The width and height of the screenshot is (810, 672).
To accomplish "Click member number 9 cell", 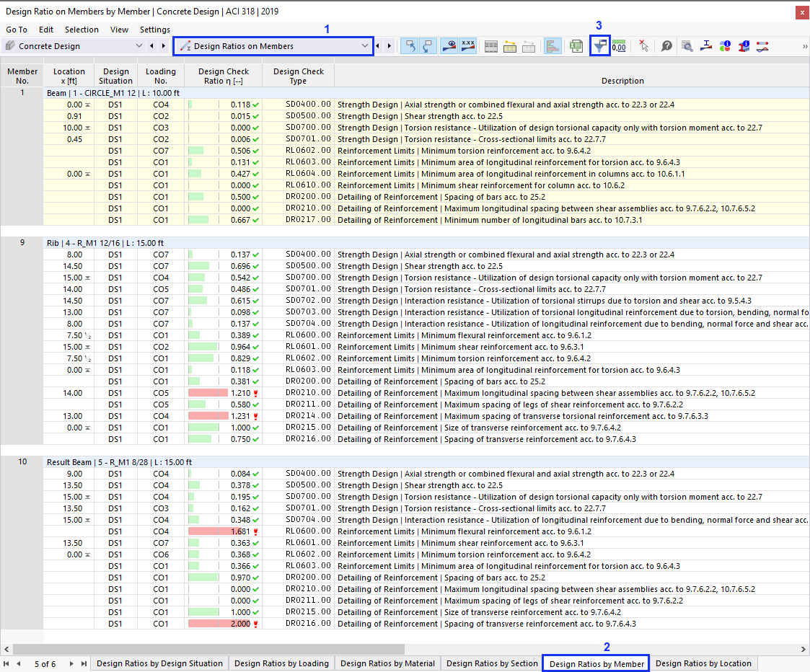I will point(22,242).
